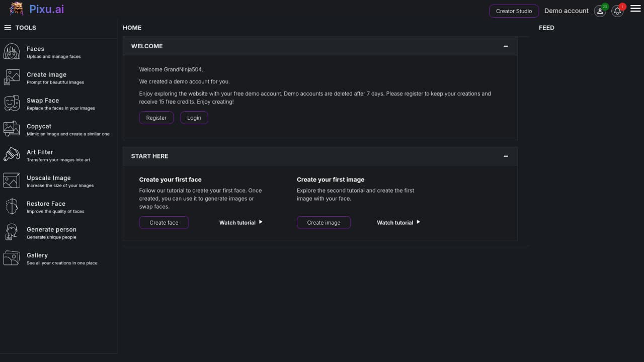The width and height of the screenshot is (644, 362).
Task: Open Creator Studio
Action: click(514, 11)
